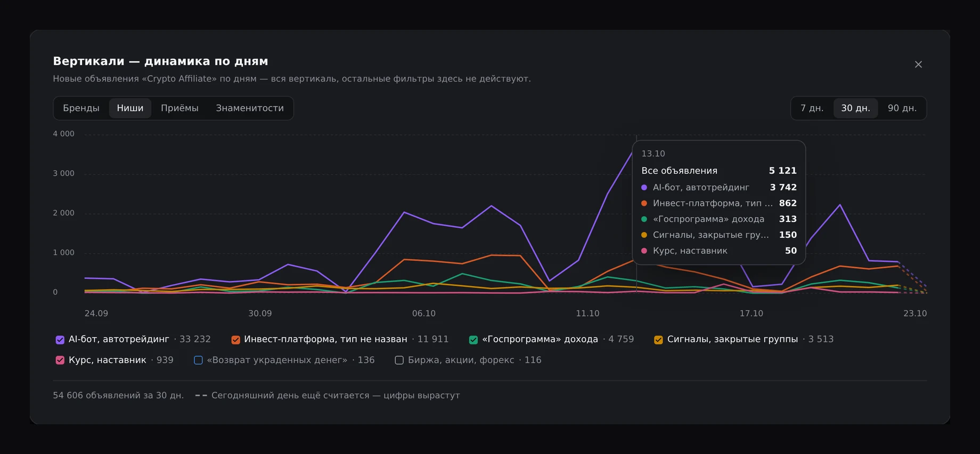The height and width of the screenshot is (454, 980).
Task: Click the 17.10 axis date label
Action: (x=752, y=313)
